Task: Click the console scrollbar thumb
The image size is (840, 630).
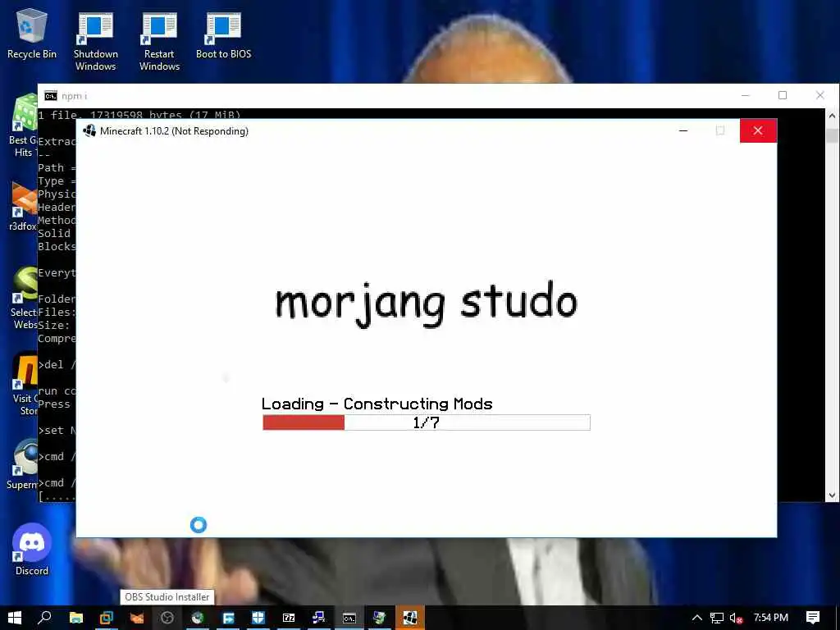Action: coord(832,135)
